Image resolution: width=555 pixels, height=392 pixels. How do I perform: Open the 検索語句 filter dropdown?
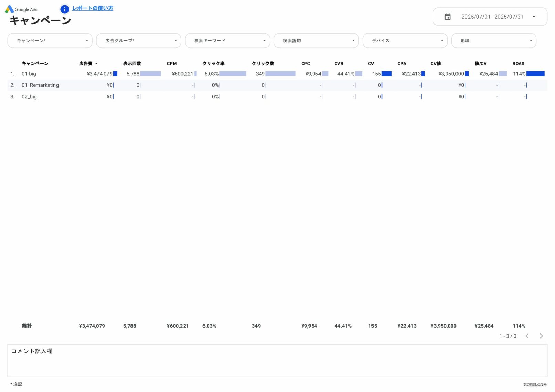pyautogui.click(x=316, y=41)
